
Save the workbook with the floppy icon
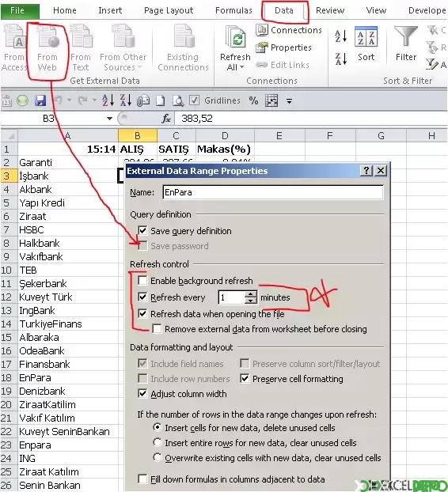pyautogui.click(x=40, y=100)
